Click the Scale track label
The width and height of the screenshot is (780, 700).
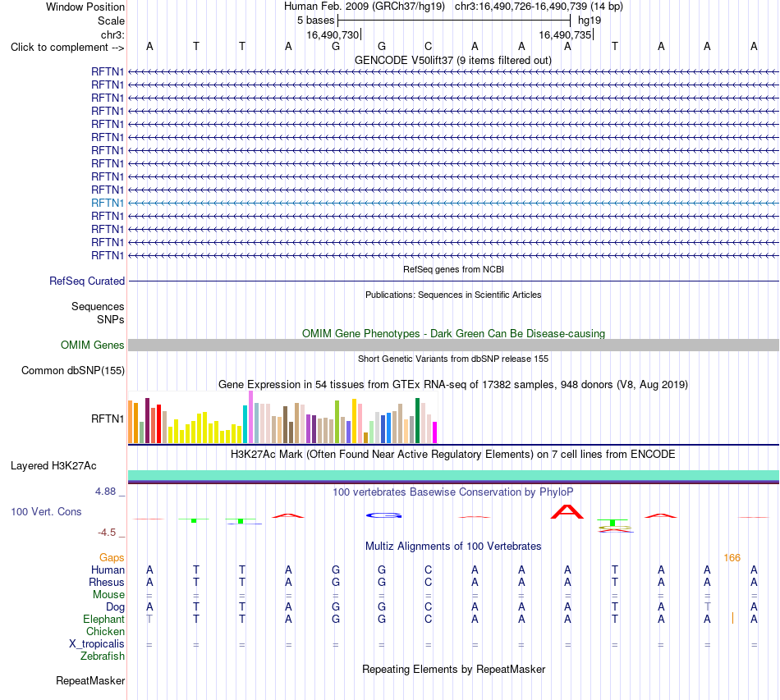coord(111,21)
